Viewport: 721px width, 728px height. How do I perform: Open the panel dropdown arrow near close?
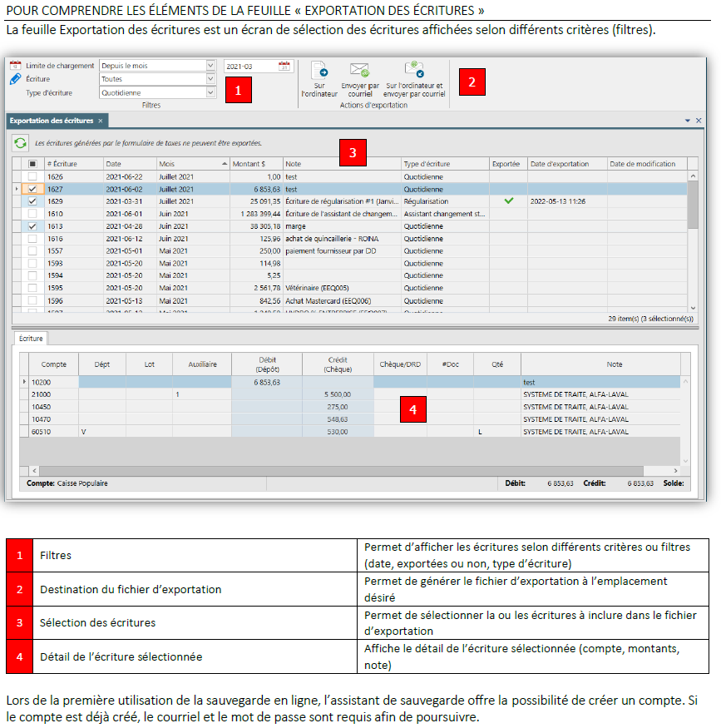point(688,121)
